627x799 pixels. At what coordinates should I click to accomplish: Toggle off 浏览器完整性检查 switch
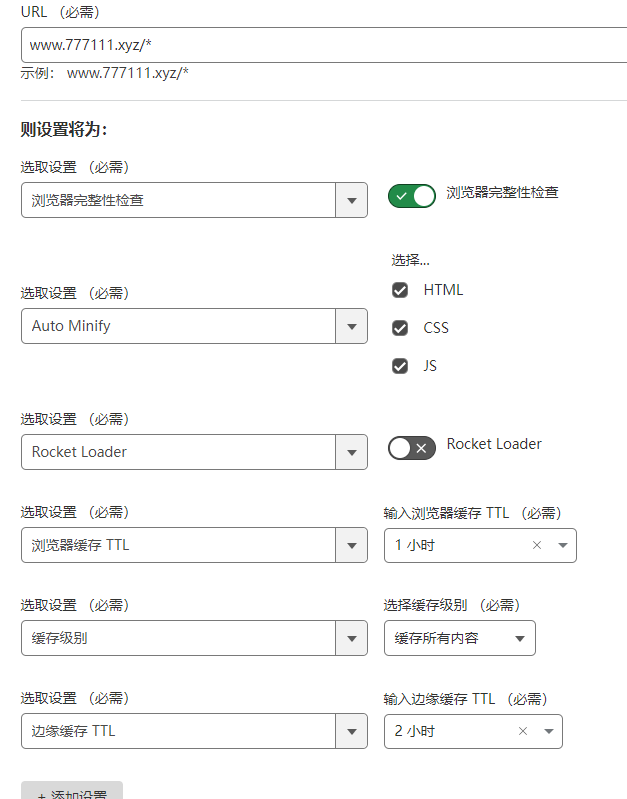click(412, 196)
